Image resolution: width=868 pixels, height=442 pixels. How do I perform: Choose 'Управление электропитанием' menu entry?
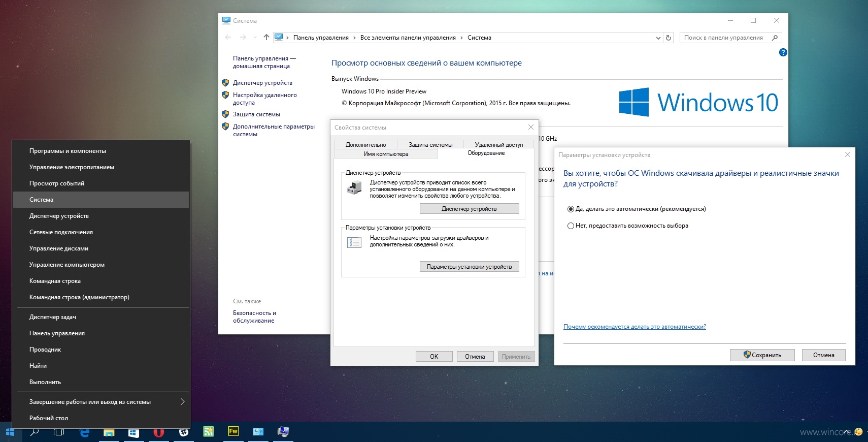tap(101, 167)
